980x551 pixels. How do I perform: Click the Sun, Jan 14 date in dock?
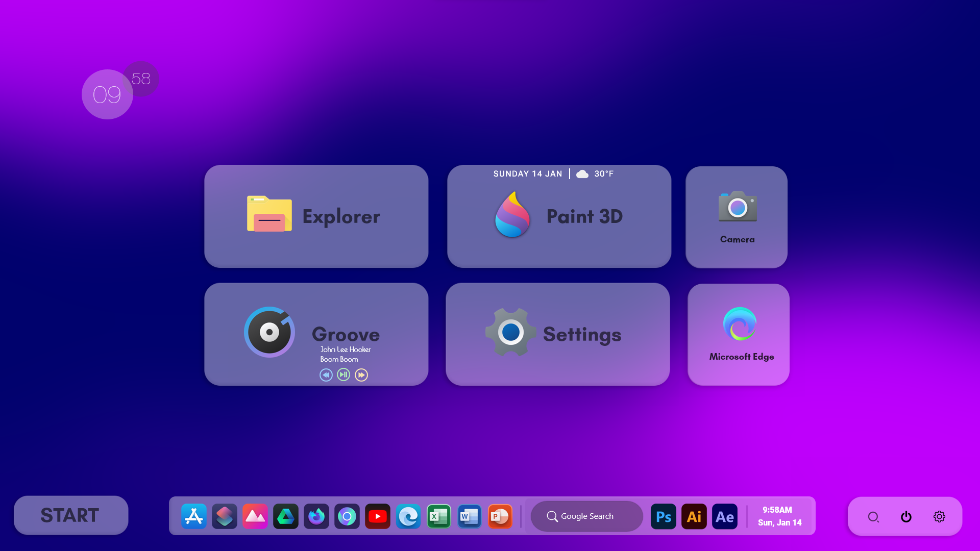[780, 522]
